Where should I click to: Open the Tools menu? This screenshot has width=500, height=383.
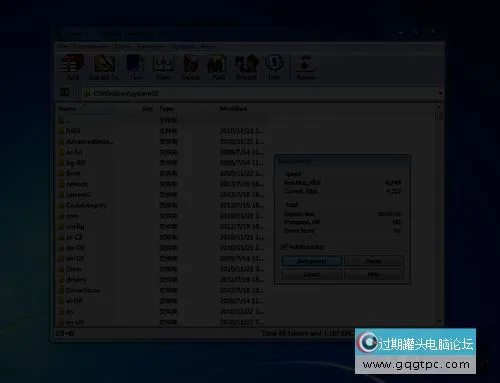[x=123, y=46]
